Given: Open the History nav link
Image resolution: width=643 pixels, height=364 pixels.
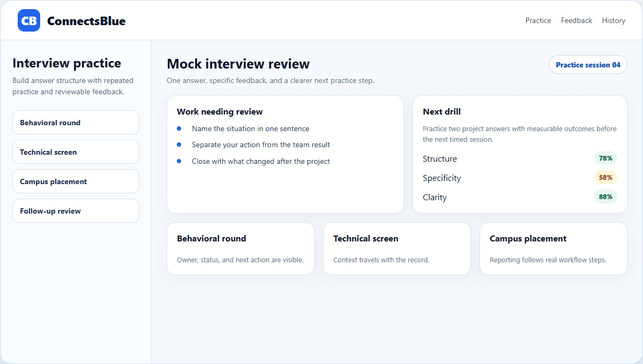Looking at the screenshot, I should pyautogui.click(x=614, y=20).
